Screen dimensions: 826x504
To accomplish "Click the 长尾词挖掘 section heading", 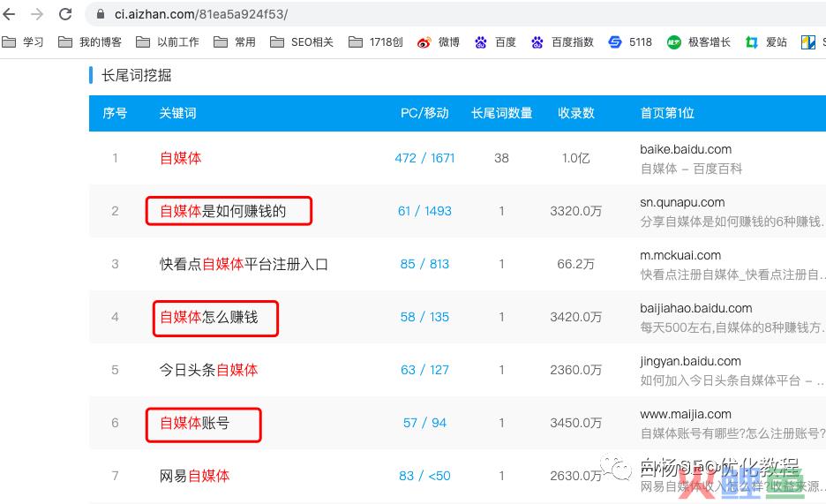I will (137, 75).
